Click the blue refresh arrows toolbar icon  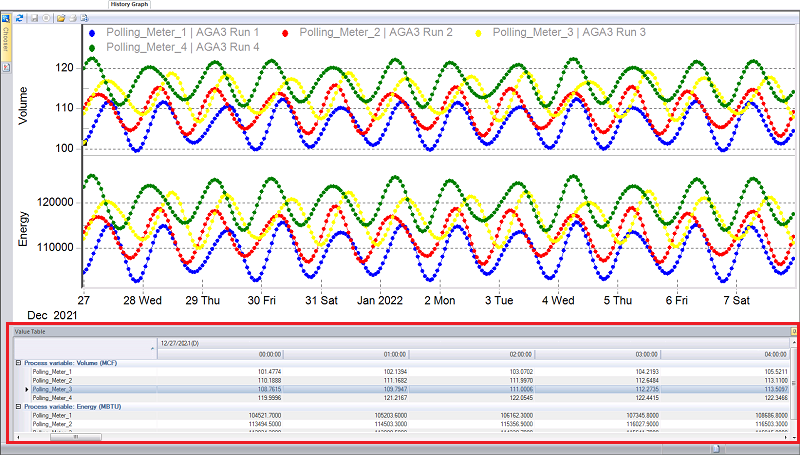[19, 18]
